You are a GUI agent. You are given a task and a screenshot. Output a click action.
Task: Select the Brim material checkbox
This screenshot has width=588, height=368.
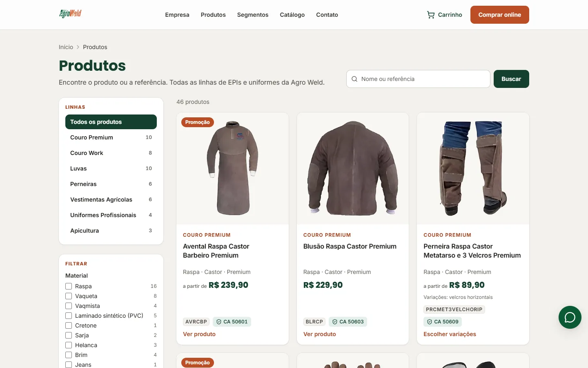(x=69, y=355)
